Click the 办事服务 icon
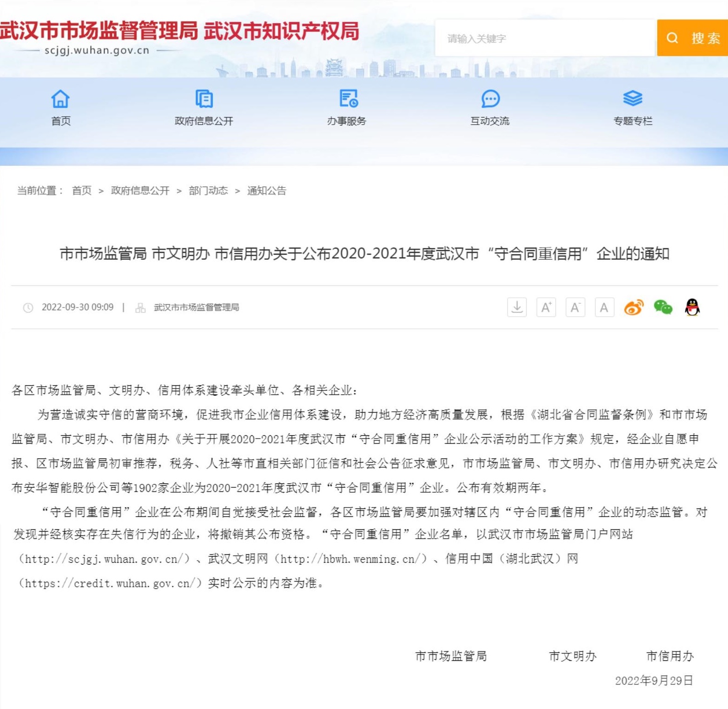728x709 pixels. 348,99
